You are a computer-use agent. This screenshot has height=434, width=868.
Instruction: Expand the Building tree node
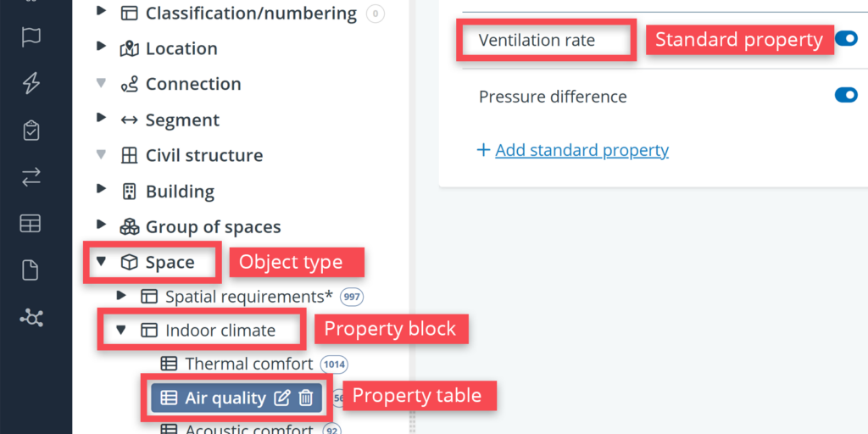tap(102, 191)
